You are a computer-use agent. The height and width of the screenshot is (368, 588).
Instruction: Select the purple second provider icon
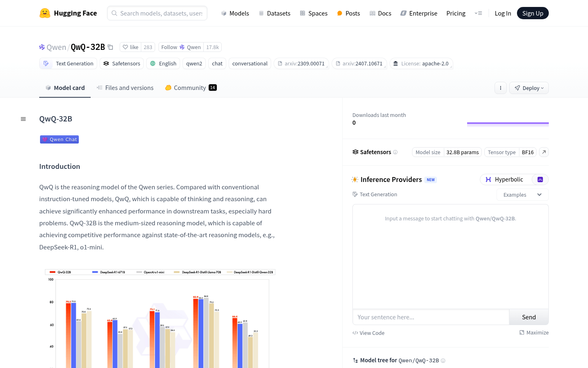(x=540, y=180)
